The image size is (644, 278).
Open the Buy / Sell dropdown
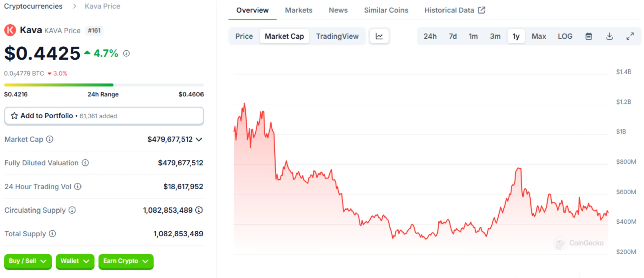pyautogui.click(x=28, y=261)
